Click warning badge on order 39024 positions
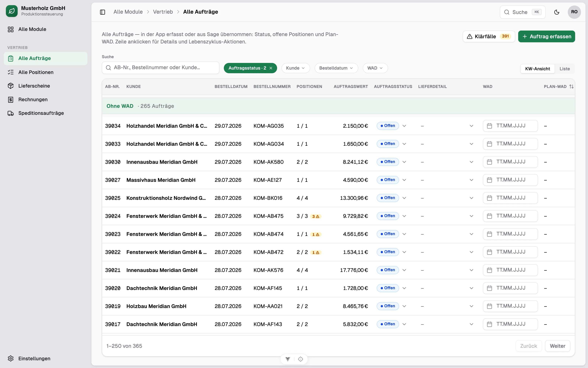Viewport: 588px width, 368px height. point(316,216)
